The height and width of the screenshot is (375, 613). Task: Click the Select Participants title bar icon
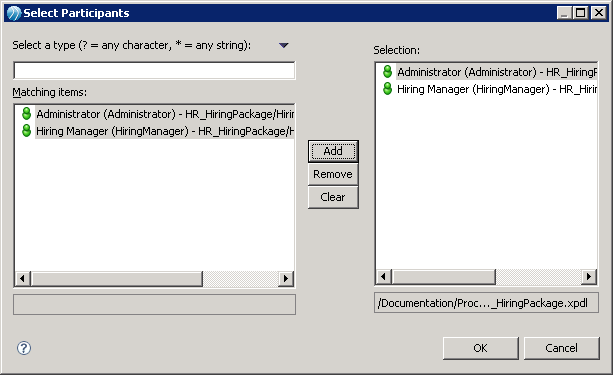[14, 13]
